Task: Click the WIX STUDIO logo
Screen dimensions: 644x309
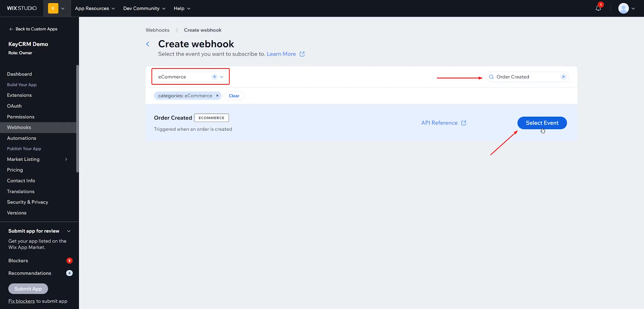Action: pos(22,8)
